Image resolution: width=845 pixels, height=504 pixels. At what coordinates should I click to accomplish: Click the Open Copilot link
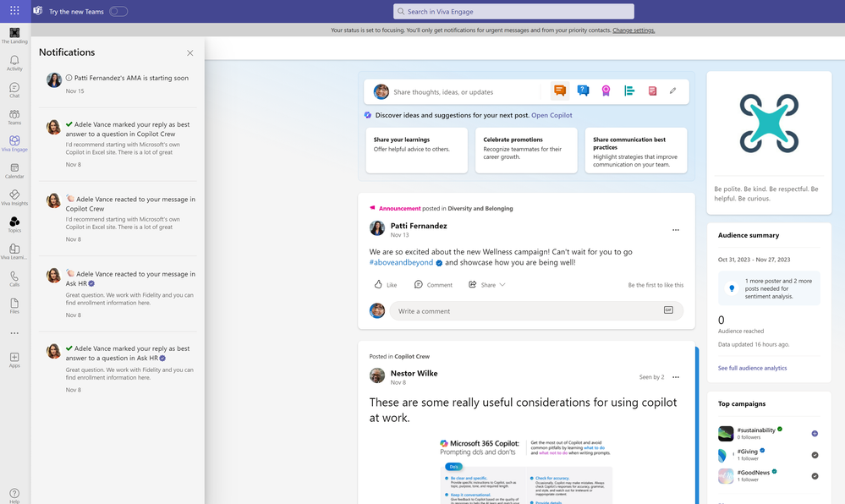tap(551, 115)
